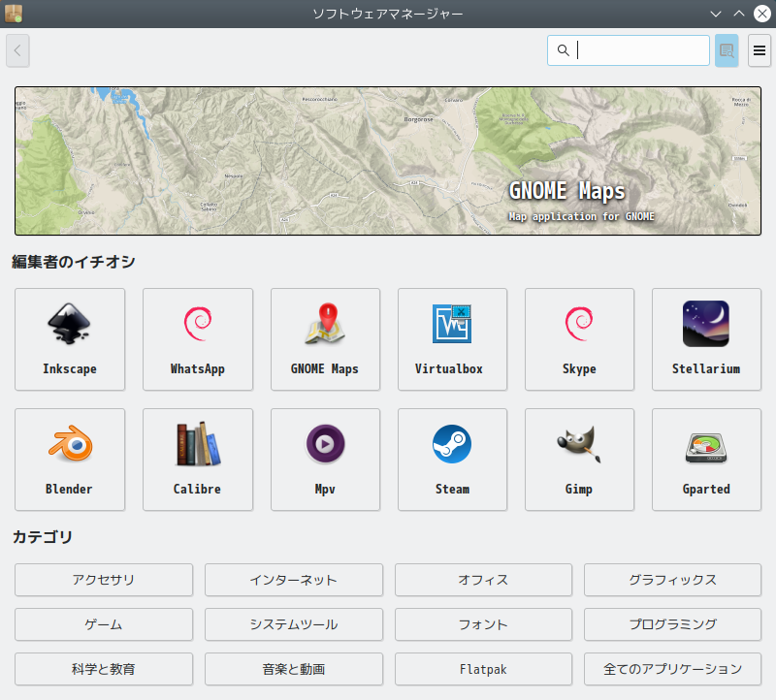Click the 編集者のイチオシ heading
This screenshot has height=700, width=776.
pos(74,262)
